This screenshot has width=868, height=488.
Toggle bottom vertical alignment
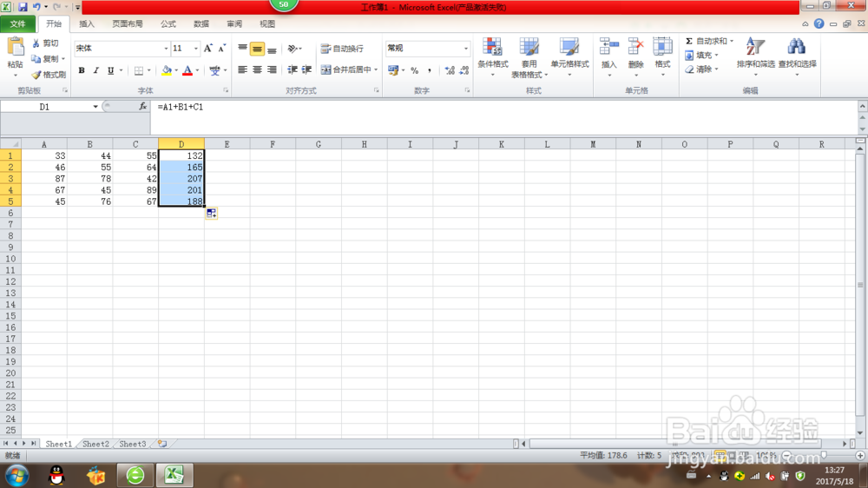coord(272,49)
